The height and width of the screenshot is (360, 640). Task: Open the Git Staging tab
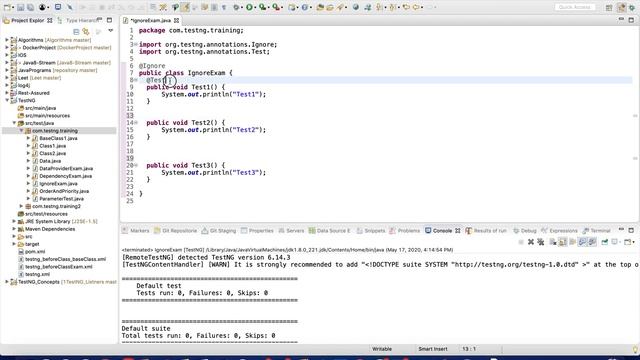coord(219,231)
